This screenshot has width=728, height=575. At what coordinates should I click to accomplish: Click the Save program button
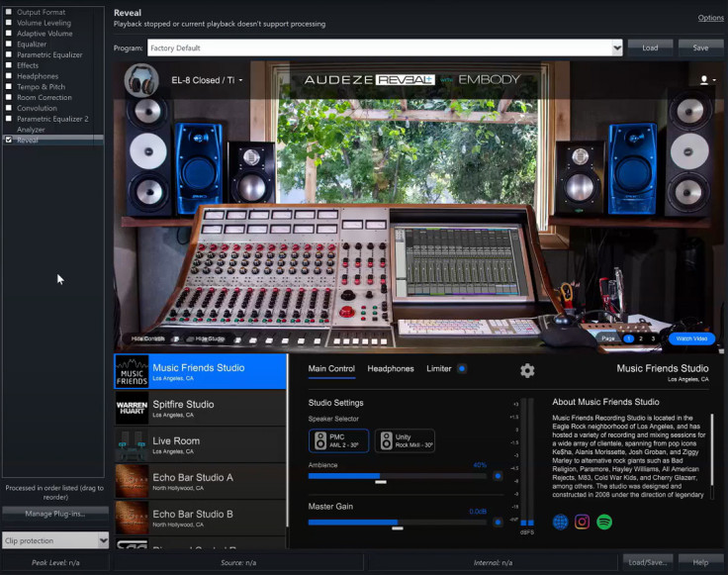(700, 48)
